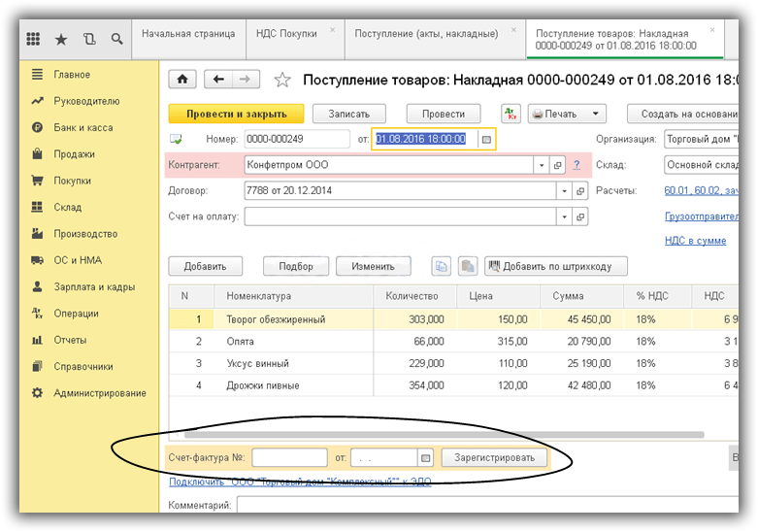This screenshot has height=532, width=758.
Task: Click the Подключить к ЭДО link
Action: pos(300,482)
